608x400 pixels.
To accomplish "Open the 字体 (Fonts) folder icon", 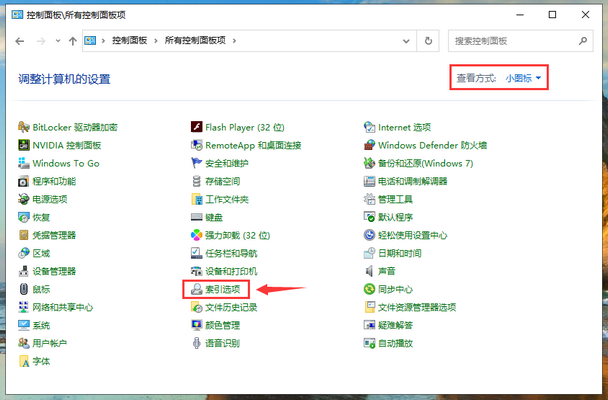I will tap(41, 361).
